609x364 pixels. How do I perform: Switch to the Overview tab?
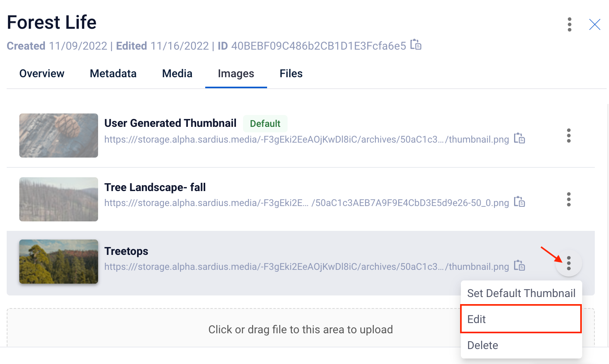(x=42, y=74)
